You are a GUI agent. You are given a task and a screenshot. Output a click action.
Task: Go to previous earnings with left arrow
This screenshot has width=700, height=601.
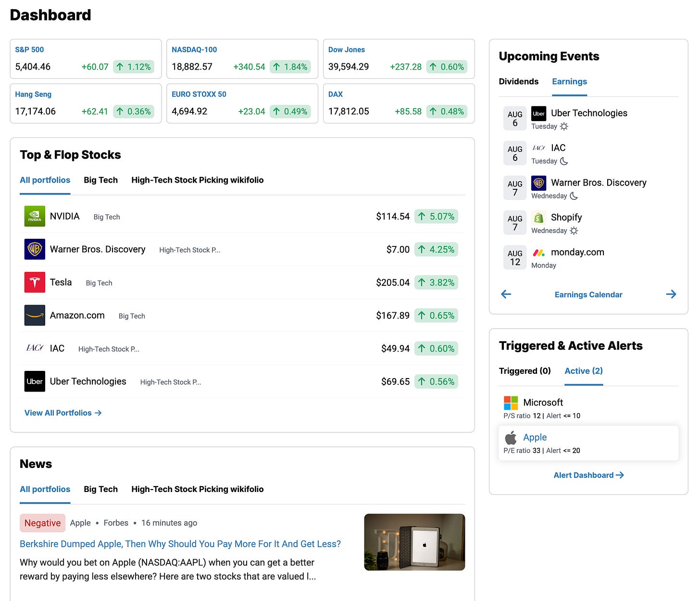506,294
